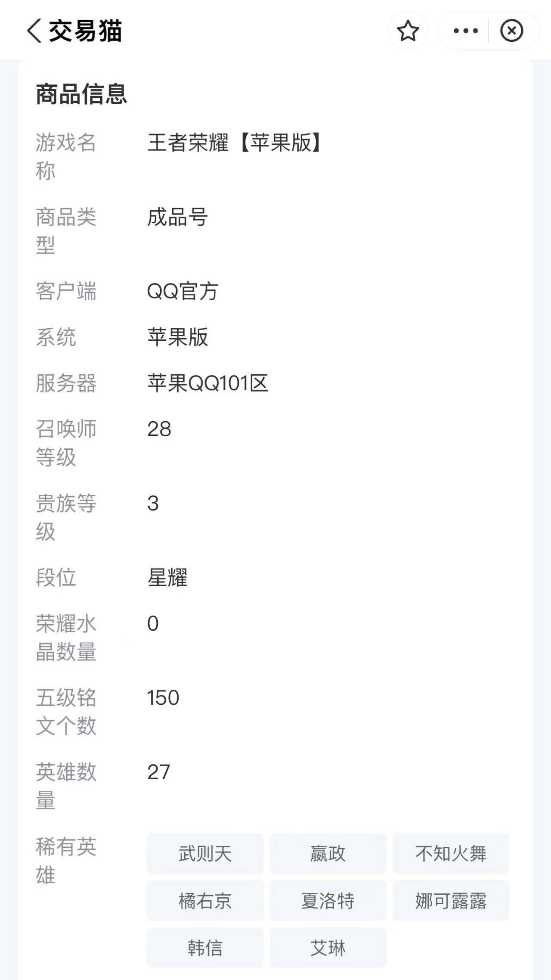Tap the 商品信息 section heading
This screenshot has height=980, width=551.
(81, 94)
